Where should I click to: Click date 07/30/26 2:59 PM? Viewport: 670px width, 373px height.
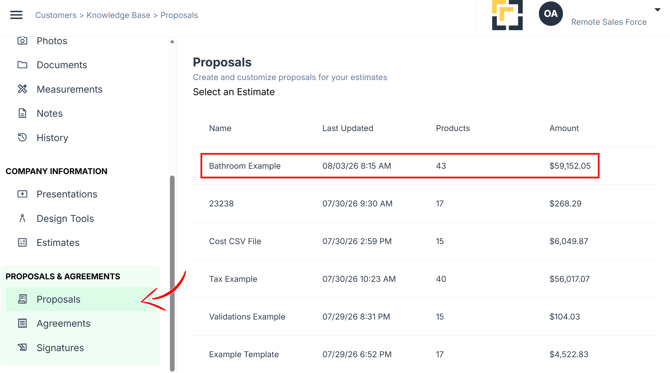point(357,241)
